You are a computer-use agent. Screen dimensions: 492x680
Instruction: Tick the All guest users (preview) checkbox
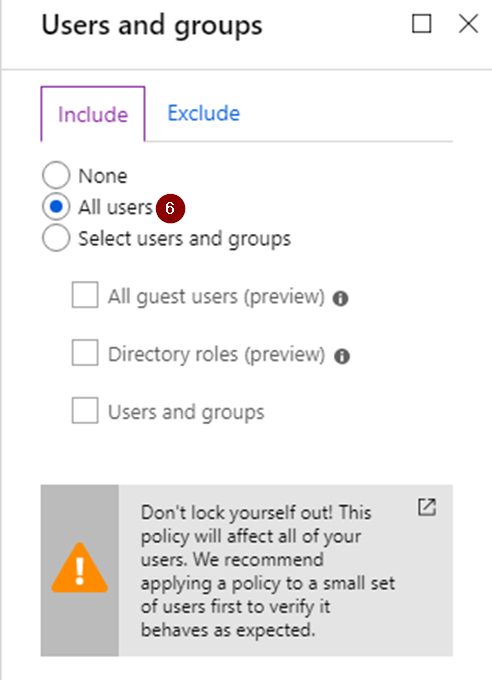pyautogui.click(x=85, y=295)
